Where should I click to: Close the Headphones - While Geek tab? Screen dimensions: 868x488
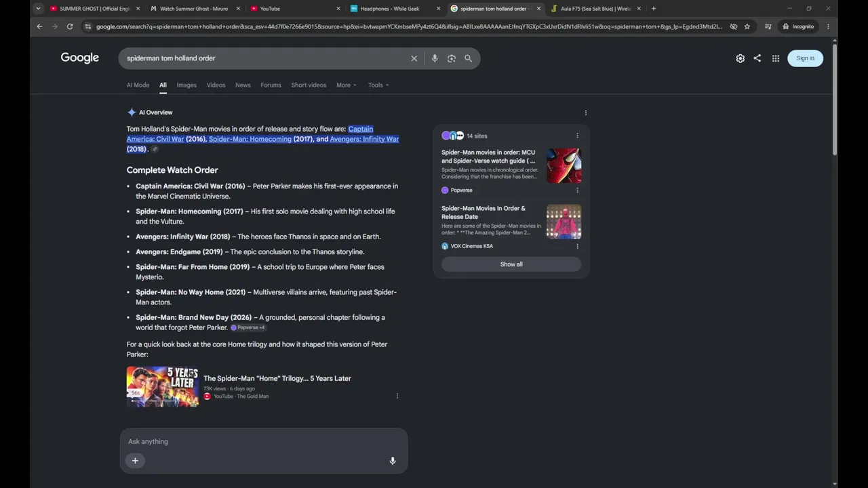tap(439, 9)
